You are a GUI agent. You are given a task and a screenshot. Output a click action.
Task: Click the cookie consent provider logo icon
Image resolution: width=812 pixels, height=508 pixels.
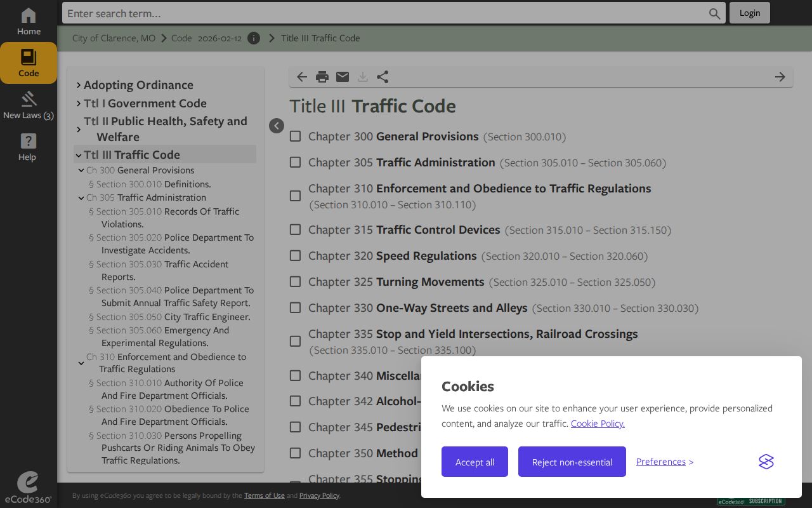(x=766, y=462)
